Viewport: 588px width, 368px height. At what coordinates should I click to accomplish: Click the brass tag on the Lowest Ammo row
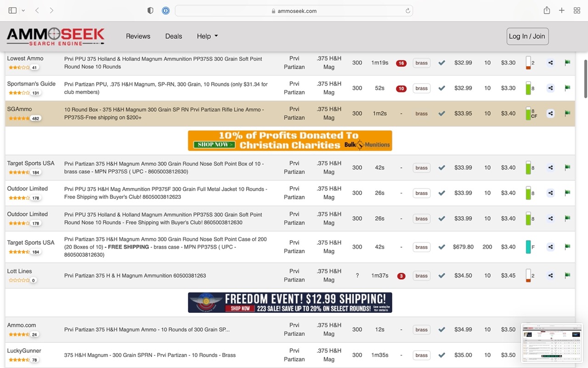[422, 63]
